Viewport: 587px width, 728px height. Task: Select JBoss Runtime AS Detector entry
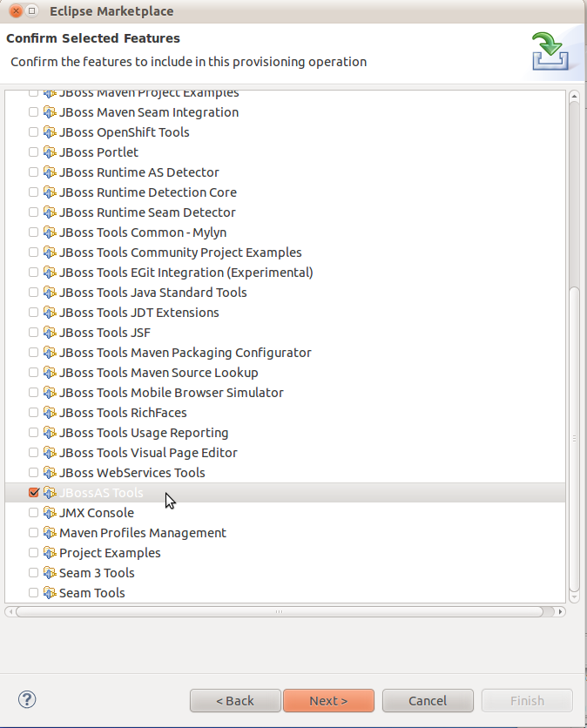(138, 172)
